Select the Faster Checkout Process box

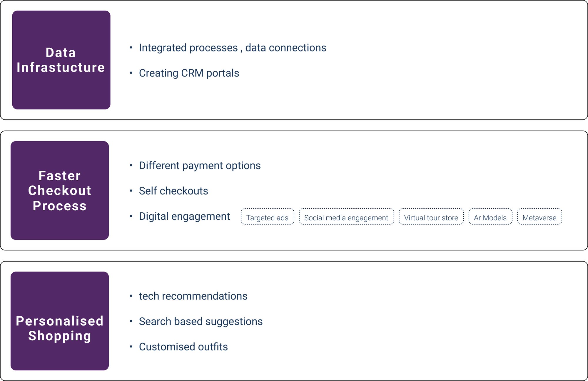click(x=60, y=190)
